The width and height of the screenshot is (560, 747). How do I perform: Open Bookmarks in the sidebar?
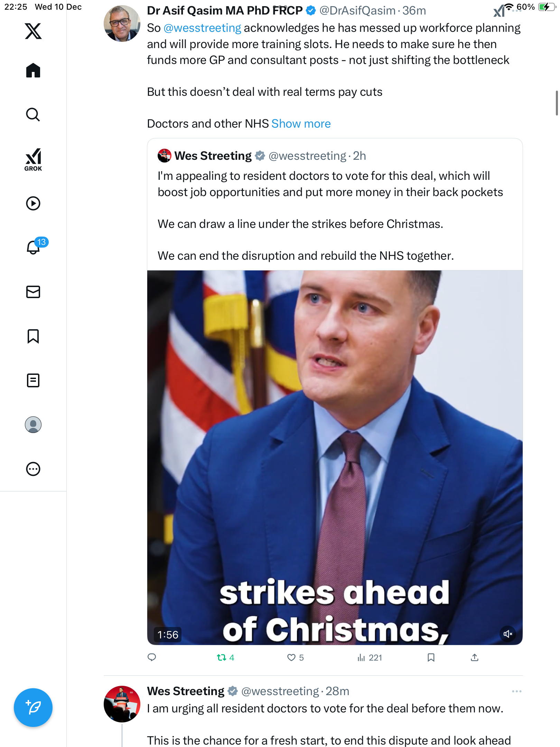coord(33,336)
